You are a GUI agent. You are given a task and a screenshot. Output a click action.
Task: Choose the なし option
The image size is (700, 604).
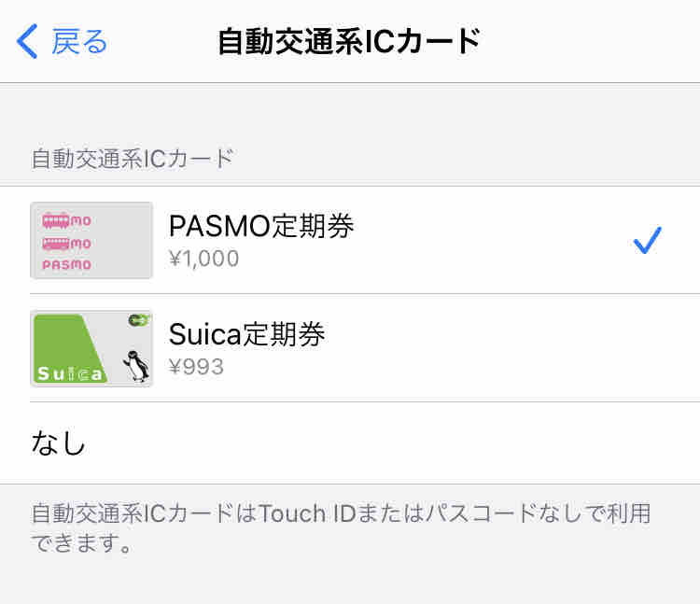[350, 442]
